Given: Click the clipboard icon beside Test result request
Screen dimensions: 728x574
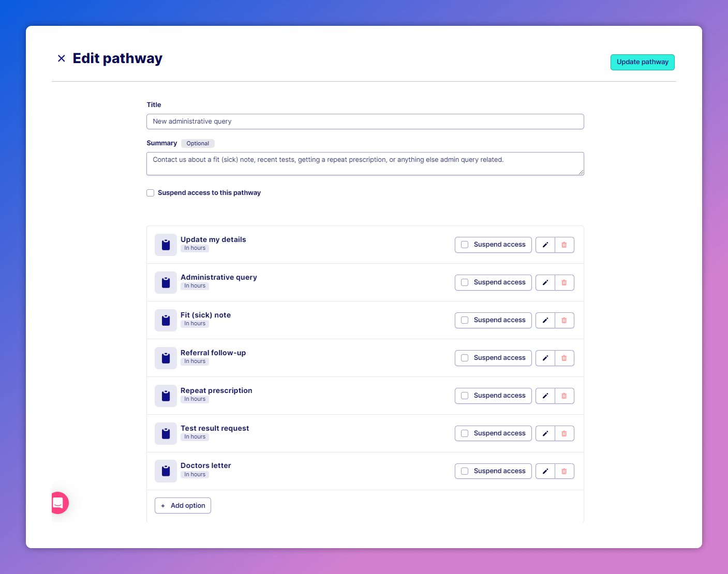Looking at the screenshot, I should pos(166,433).
